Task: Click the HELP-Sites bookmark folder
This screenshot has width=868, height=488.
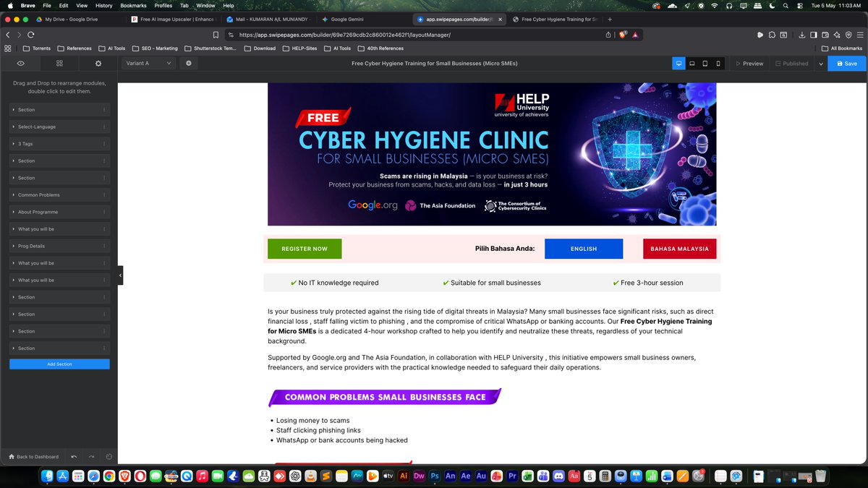Action: click(x=301, y=48)
